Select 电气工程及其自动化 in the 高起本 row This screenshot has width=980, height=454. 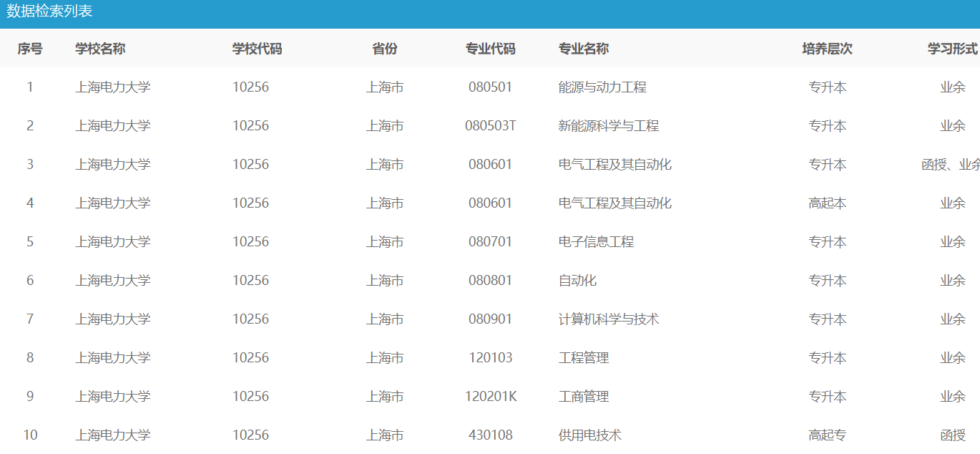click(x=615, y=203)
